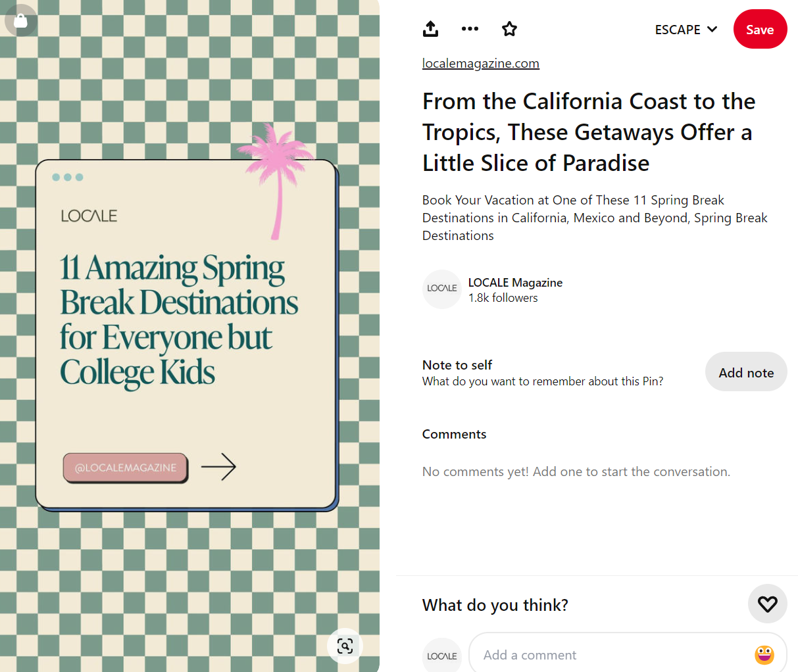Click the 11 Amazing Spring Break headline image

click(x=178, y=320)
